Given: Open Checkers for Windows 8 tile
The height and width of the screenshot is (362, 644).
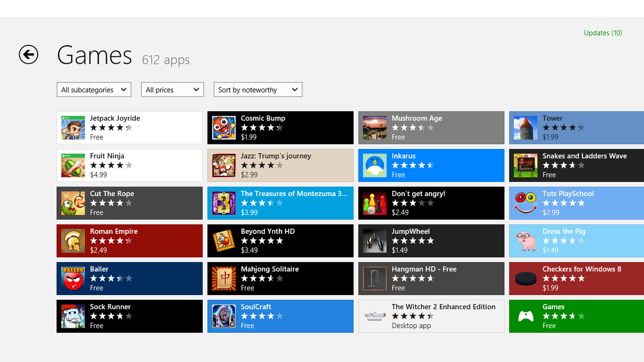Looking at the screenshot, I should tap(577, 279).
